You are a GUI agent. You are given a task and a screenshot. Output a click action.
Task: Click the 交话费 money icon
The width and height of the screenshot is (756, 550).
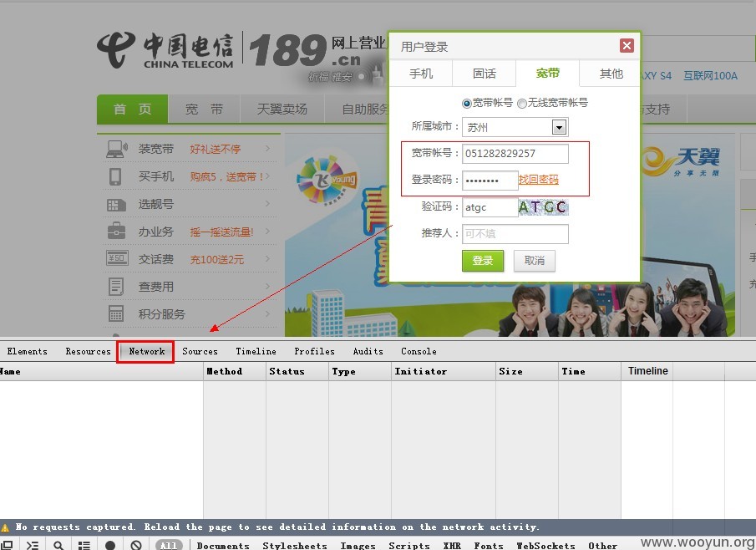coord(117,258)
